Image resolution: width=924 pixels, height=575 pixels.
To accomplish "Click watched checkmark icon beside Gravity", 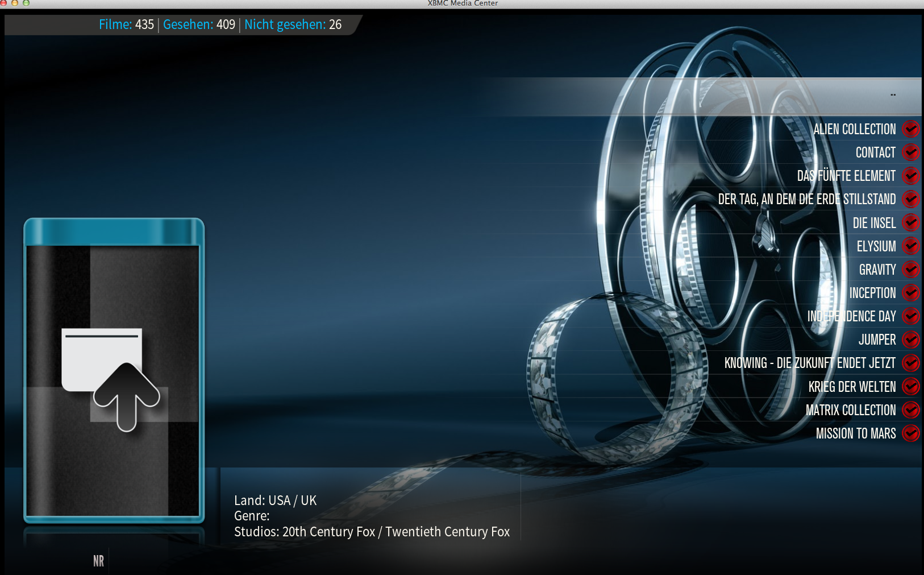I will pyautogui.click(x=911, y=269).
